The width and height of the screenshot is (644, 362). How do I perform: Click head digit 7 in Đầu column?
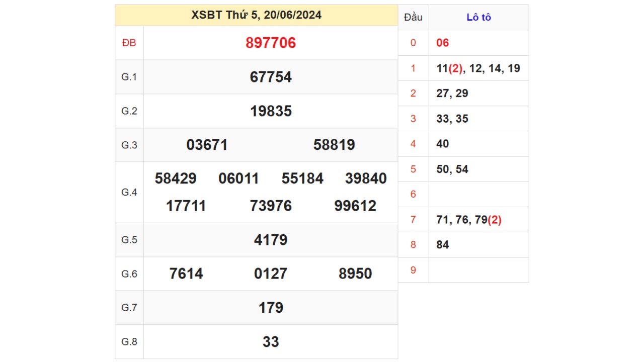point(413,220)
